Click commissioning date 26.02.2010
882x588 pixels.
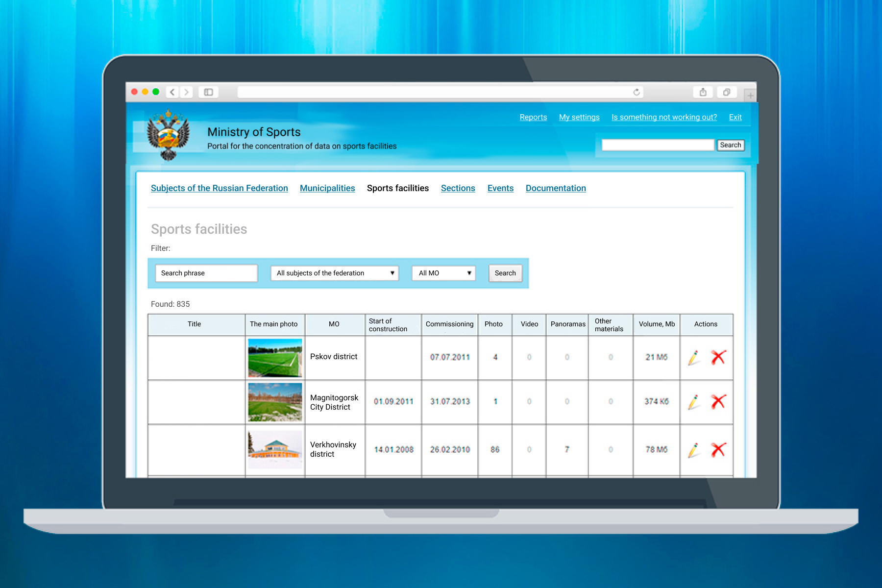click(450, 449)
